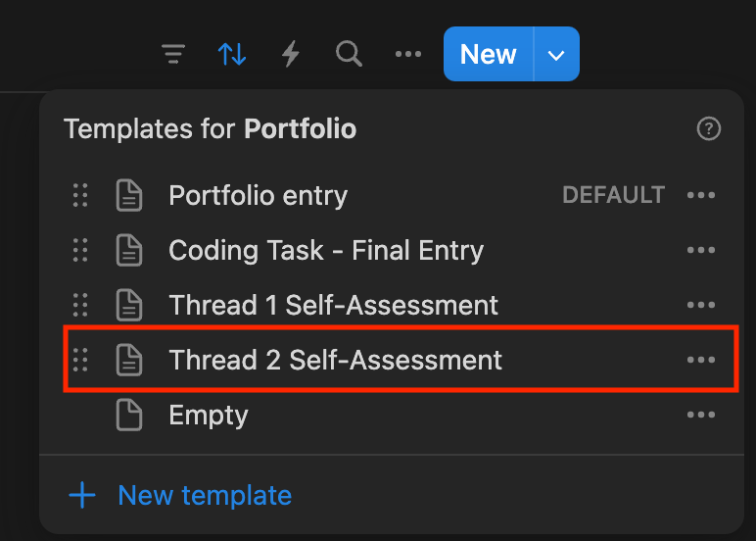Click the Coding Task drag handle
This screenshot has width=756, height=541.
tap(81, 251)
